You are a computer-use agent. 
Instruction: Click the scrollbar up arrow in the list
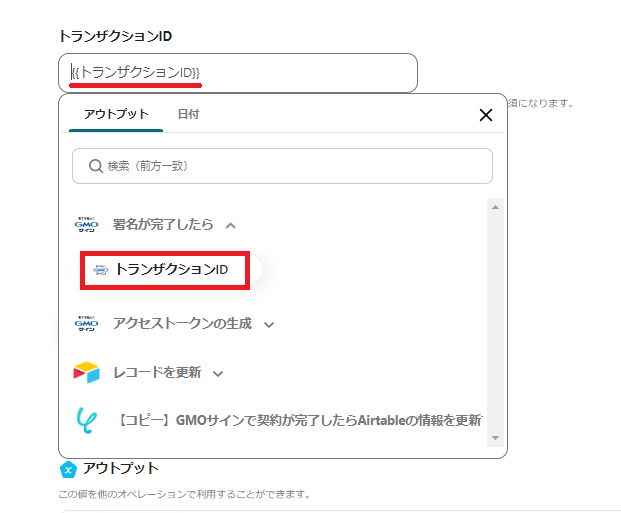coord(495,207)
